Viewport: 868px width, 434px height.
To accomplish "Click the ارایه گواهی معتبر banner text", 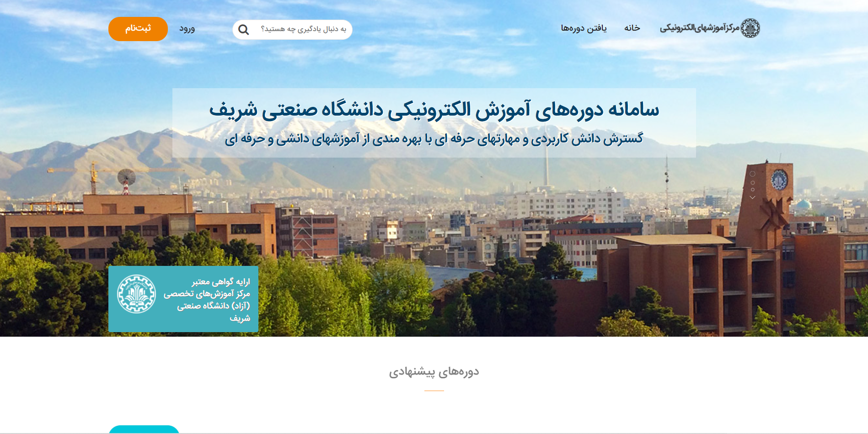I will (221, 281).
